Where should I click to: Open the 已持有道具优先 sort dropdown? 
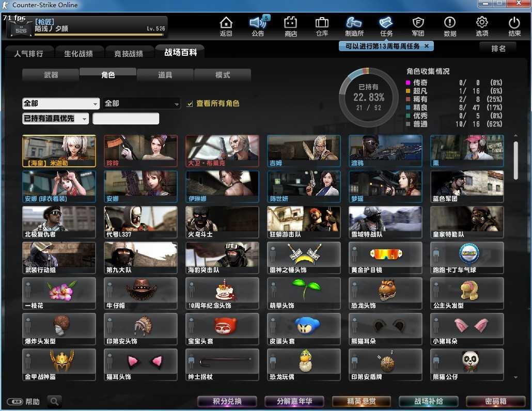click(56, 118)
